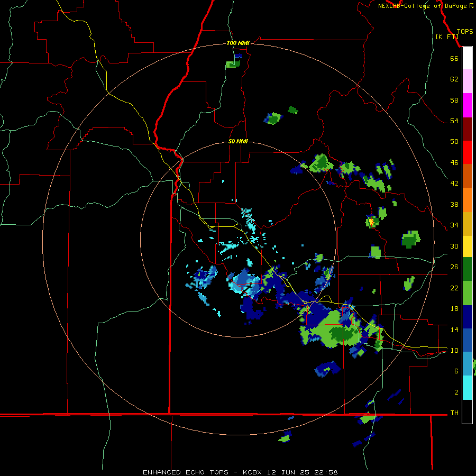476x476 pixels.
Task: Click the legend value '6'
Action: [x=456, y=371]
